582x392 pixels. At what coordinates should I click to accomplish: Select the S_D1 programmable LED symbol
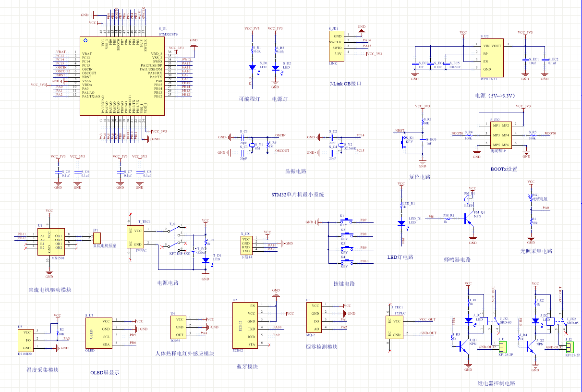pyautogui.click(x=252, y=68)
